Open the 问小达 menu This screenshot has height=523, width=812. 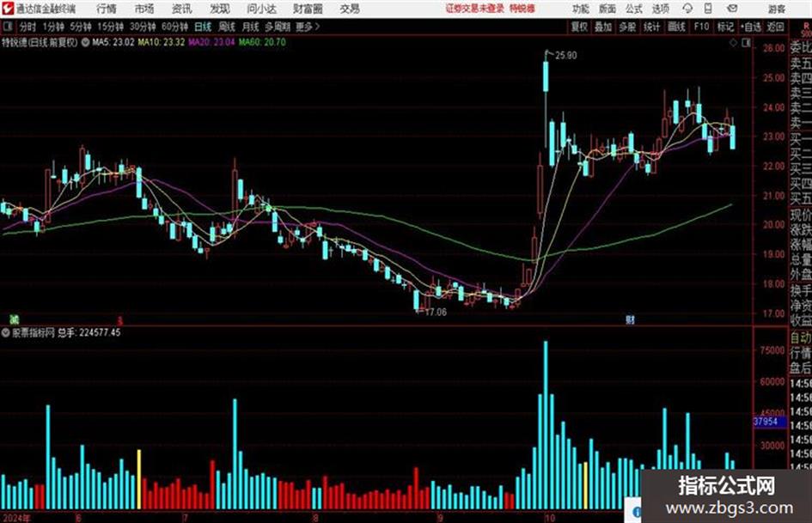(261, 9)
